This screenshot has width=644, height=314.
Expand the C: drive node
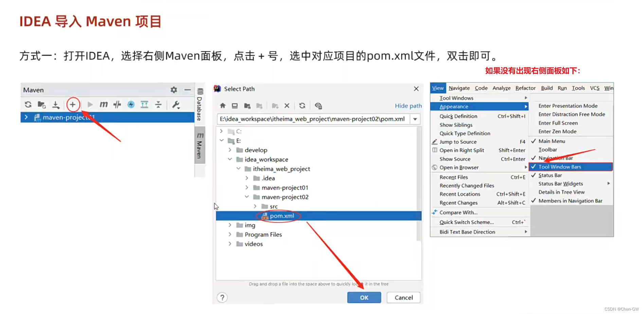(221, 131)
